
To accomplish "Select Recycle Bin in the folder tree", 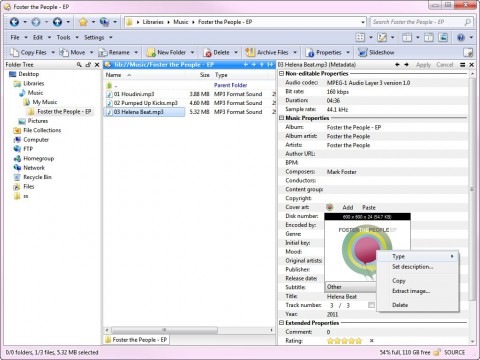I will pyautogui.click(x=37, y=177).
